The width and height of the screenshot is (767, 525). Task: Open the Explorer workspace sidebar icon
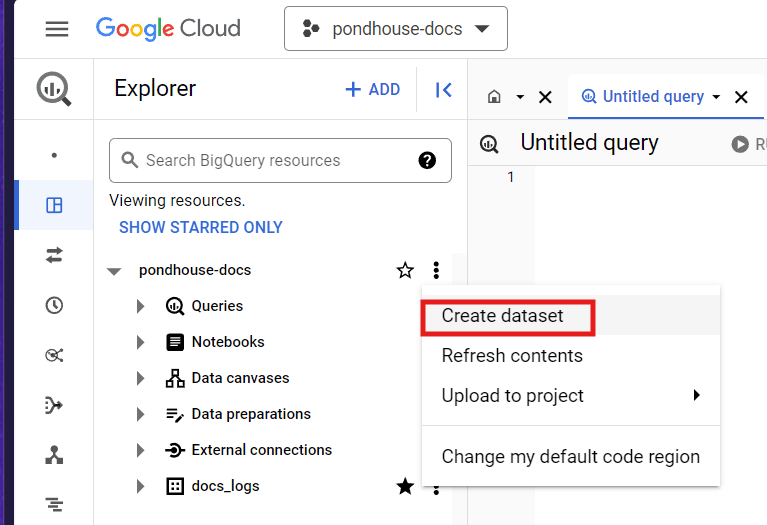tap(54, 205)
